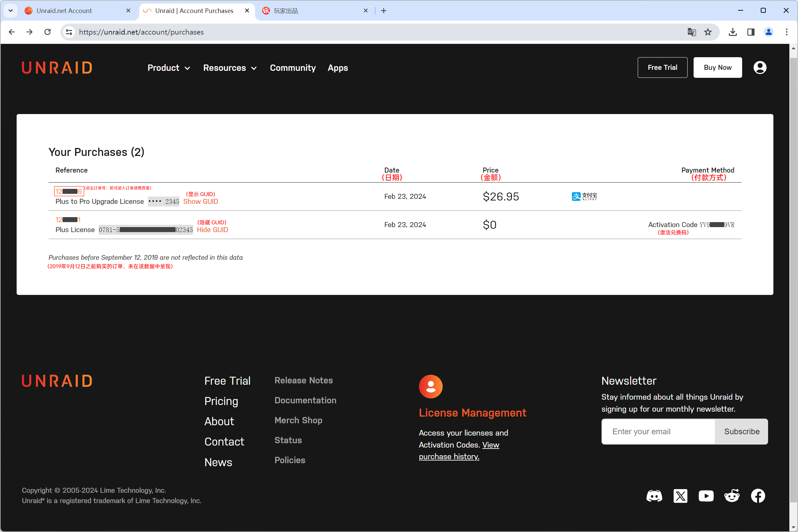Click the Buy Now button

coord(718,67)
